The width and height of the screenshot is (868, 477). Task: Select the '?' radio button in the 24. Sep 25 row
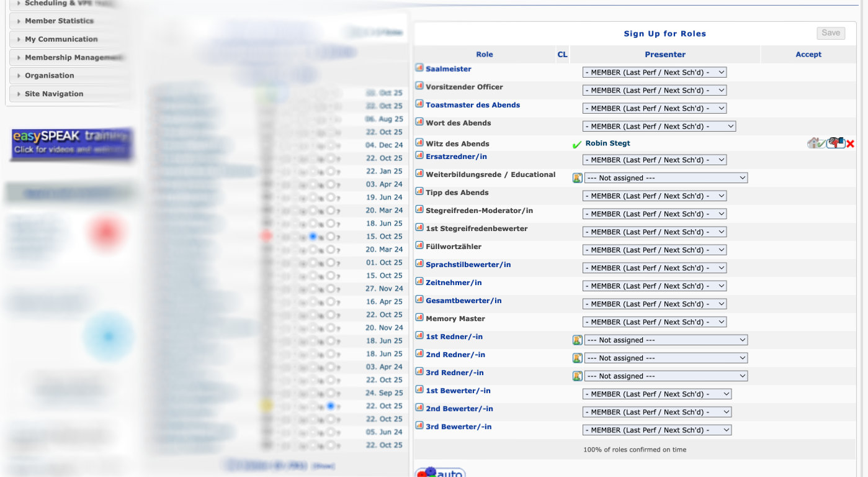click(x=331, y=393)
